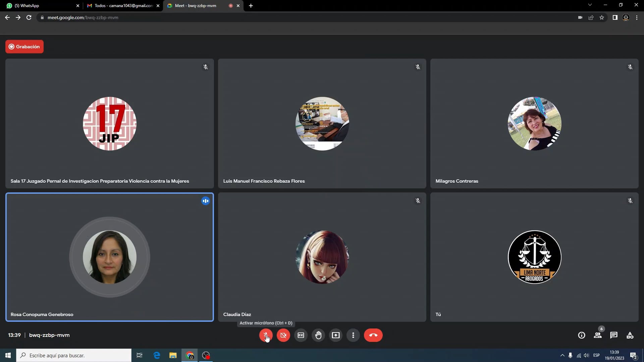Image resolution: width=644 pixels, height=362 pixels.
Task: Click the Windows search box
Action: [x=74, y=355]
